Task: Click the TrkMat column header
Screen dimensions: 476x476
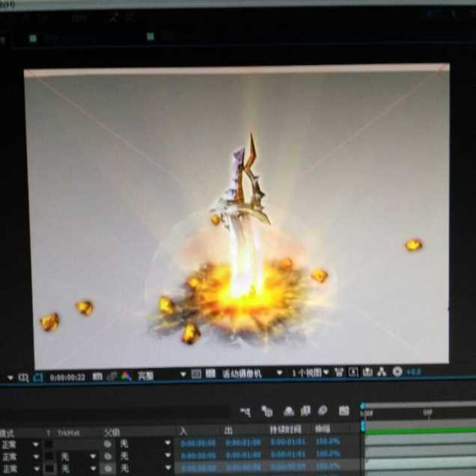Action: 69,433
